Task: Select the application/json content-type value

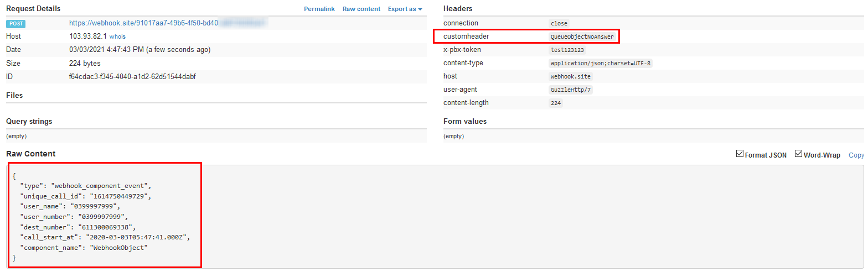Action: point(601,63)
